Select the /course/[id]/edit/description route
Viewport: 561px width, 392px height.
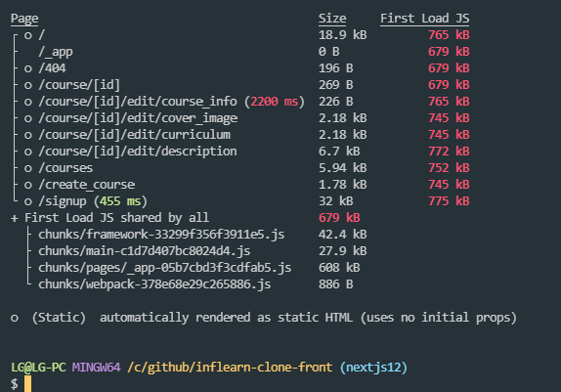[x=138, y=152]
